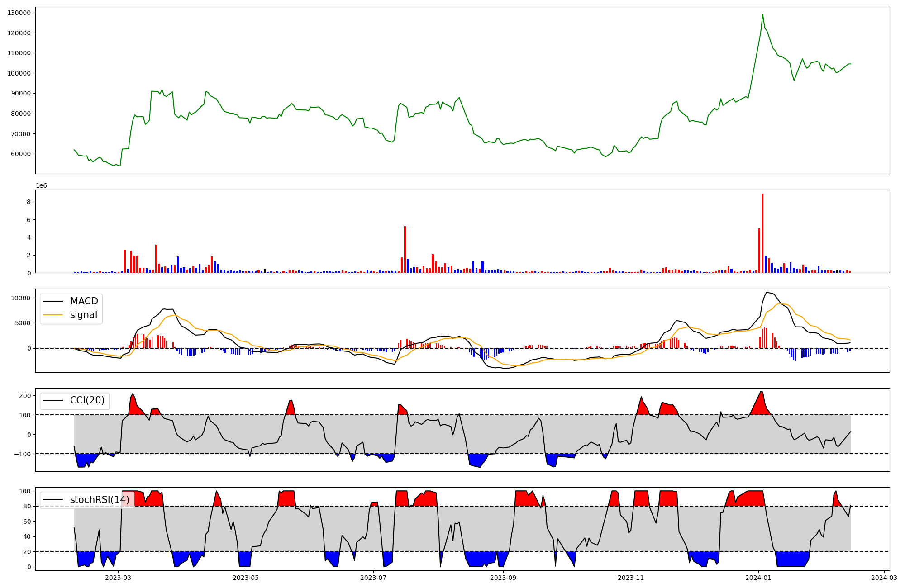905x588 pixels.
Task: Click the CCI(20) legend entry
Action: pyautogui.click(x=87, y=400)
